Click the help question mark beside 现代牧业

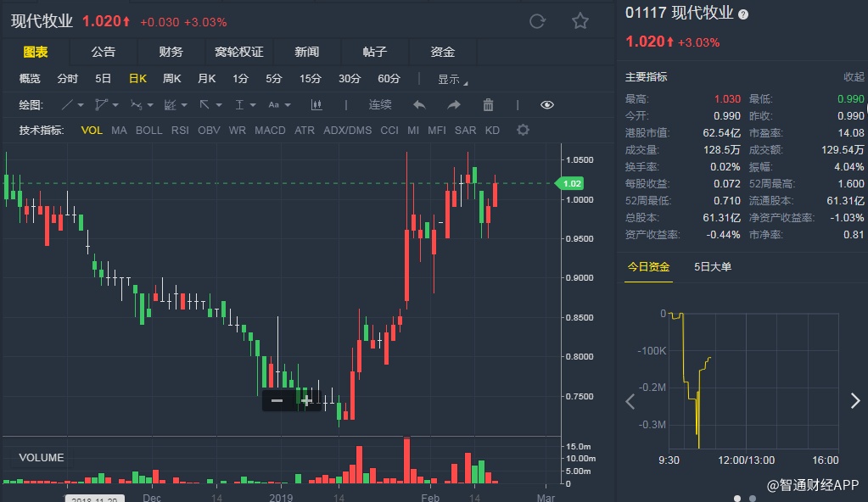[x=743, y=15]
